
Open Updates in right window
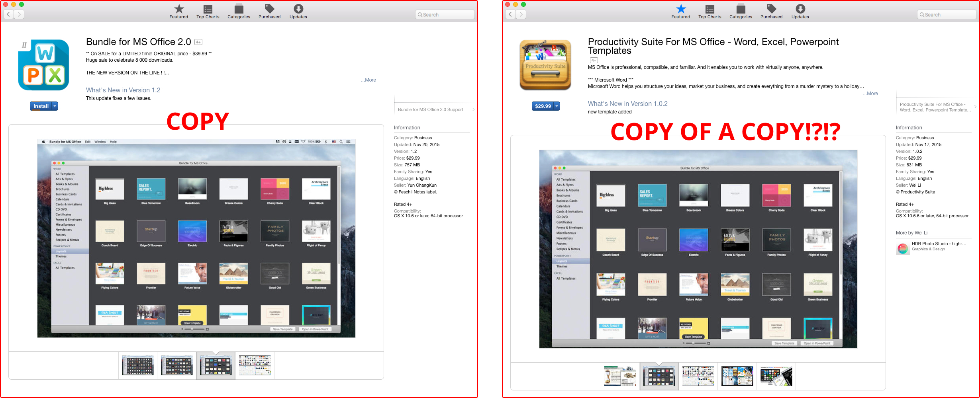click(x=800, y=12)
